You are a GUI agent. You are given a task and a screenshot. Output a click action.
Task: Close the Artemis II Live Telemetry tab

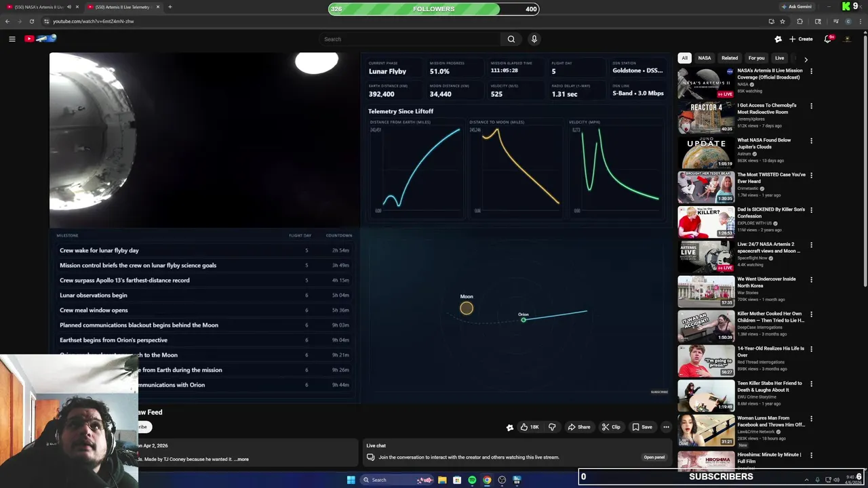[158, 7]
